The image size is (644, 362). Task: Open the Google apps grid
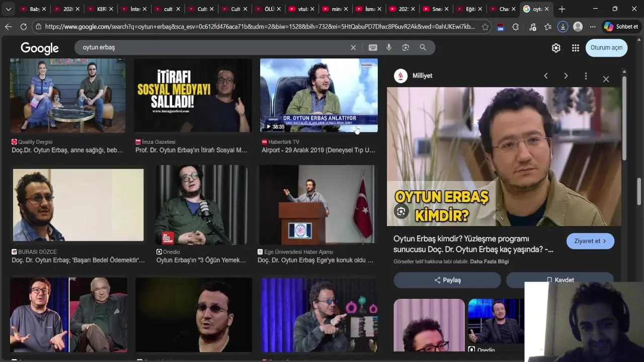coord(576,48)
